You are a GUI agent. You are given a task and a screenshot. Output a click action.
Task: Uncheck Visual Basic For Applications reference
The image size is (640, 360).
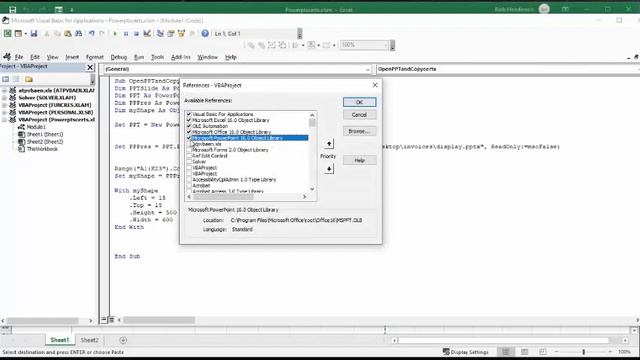pos(189,114)
